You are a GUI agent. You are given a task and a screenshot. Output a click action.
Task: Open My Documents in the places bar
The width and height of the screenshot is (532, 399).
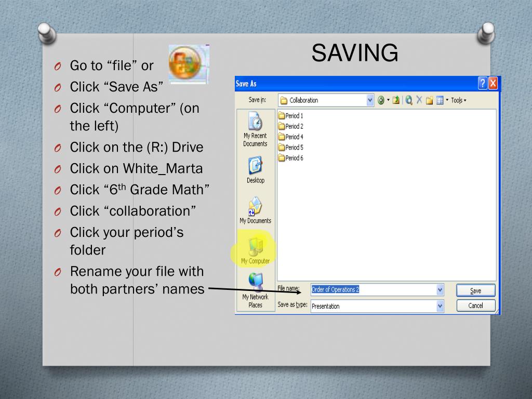(x=255, y=210)
